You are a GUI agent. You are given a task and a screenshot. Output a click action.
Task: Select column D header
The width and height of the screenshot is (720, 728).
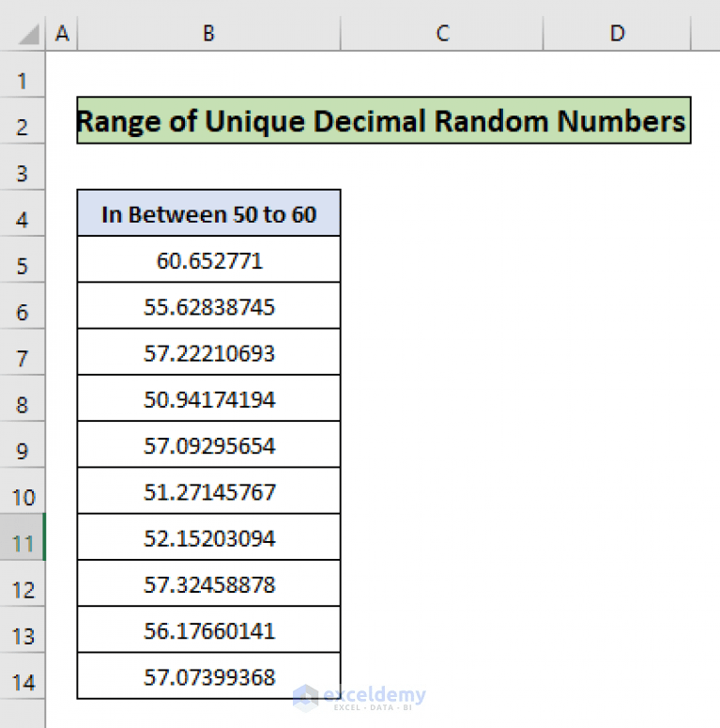point(617,34)
